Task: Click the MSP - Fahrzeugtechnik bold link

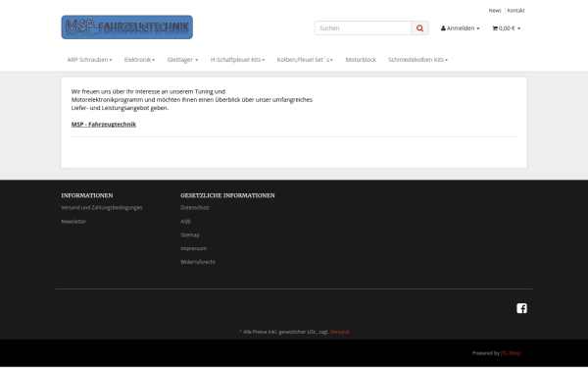Action: tap(104, 125)
